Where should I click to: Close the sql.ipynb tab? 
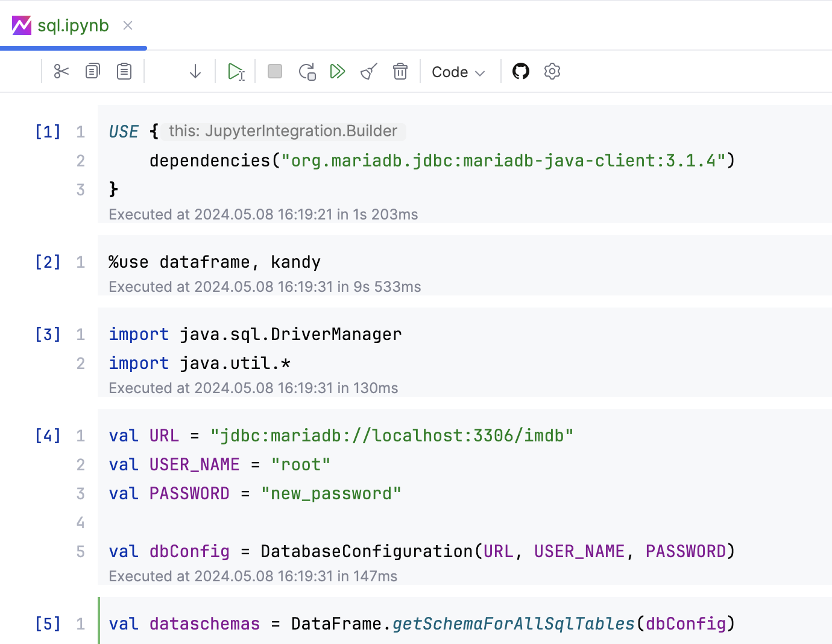127,25
